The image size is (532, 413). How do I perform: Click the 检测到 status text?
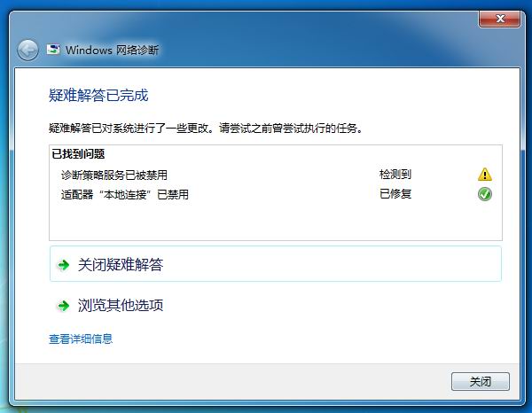click(x=395, y=175)
